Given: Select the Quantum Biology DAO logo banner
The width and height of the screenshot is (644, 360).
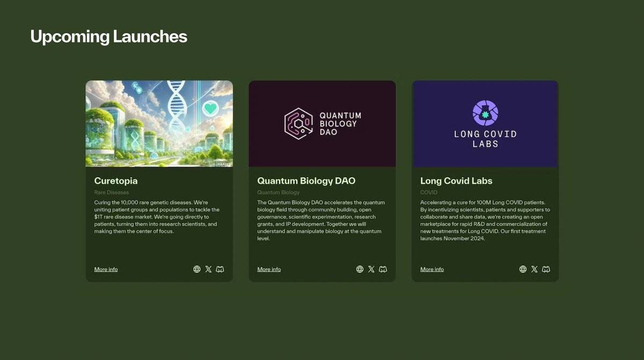Looking at the screenshot, I should pyautogui.click(x=323, y=123).
